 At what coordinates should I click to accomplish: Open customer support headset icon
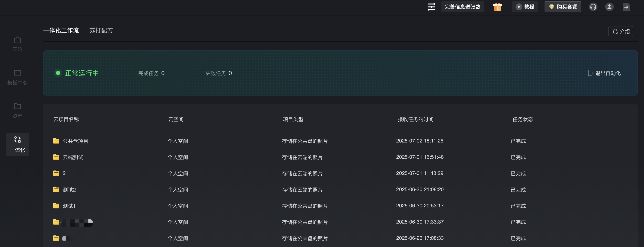(x=593, y=7)
